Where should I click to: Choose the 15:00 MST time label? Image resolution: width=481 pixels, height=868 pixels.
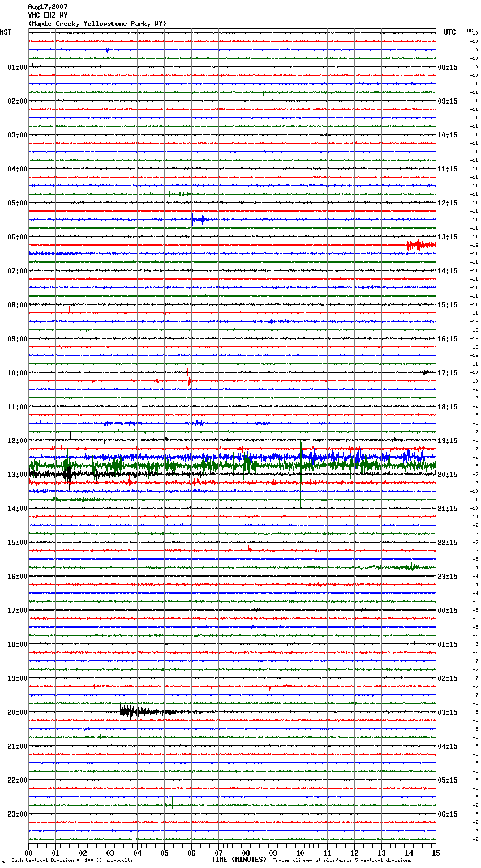(18, 543)
